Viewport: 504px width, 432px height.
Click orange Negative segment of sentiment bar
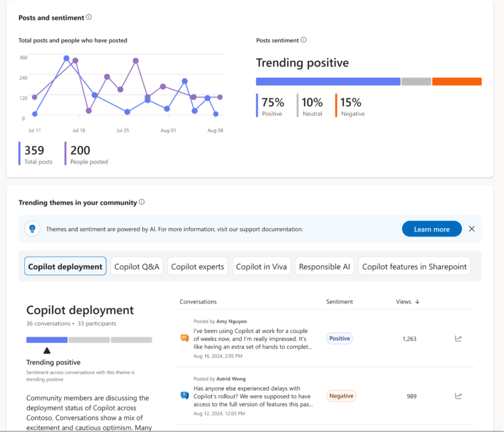(457, 82)
